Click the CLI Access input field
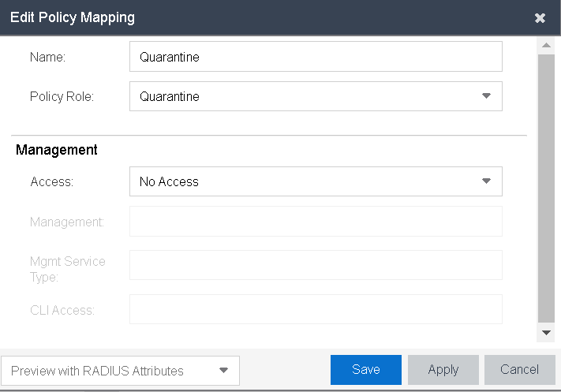The image size is (561, 392). (316, 309)
